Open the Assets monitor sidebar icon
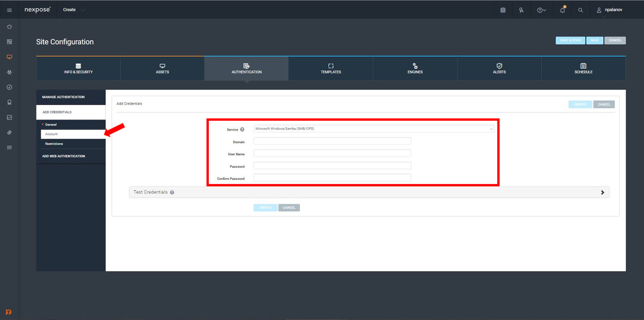 (x=9, y=57)
